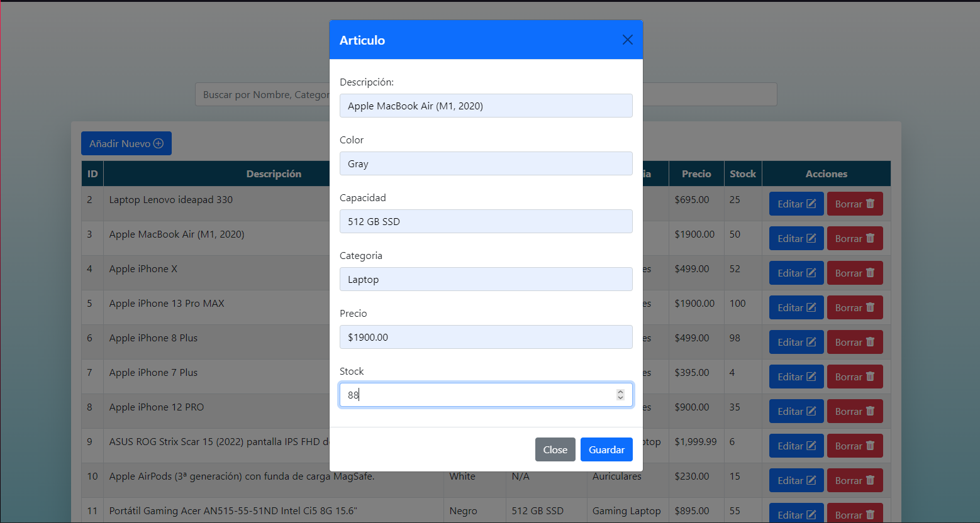Screen dimensions: 980x523
Task: Click Editar for the Apple iPhone 7 Plus row
Action: tap(796, 376)
